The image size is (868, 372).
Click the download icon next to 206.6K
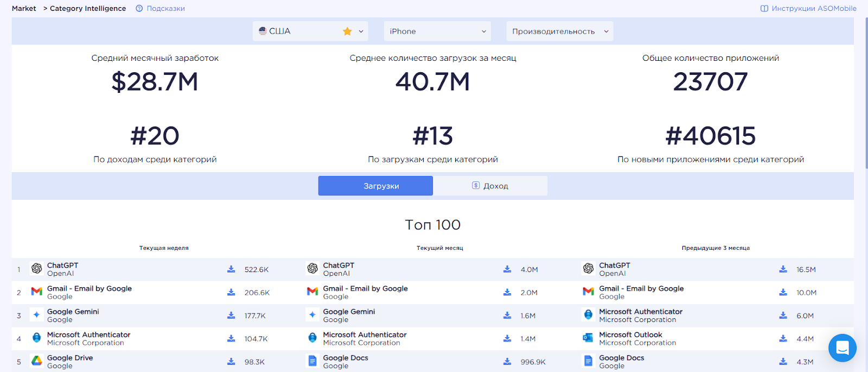pyautogui.click(x=231, y=292)
